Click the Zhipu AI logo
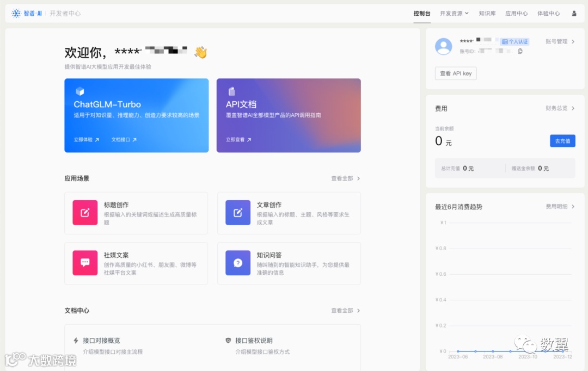Image resolution: width=588 pixels, height=371 pixels. tap(27, 14)
